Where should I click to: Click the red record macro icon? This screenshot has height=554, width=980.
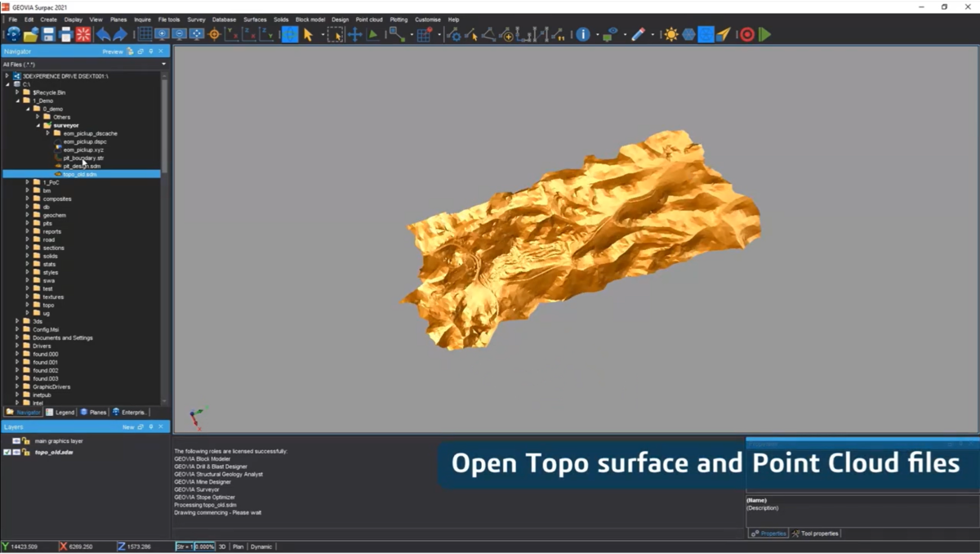click(x=747, y=34)
